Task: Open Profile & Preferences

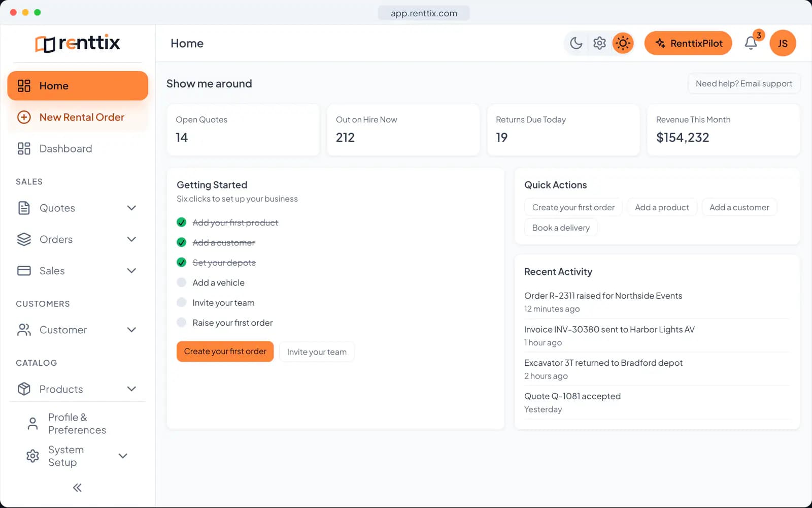Action: click(78, 424)
